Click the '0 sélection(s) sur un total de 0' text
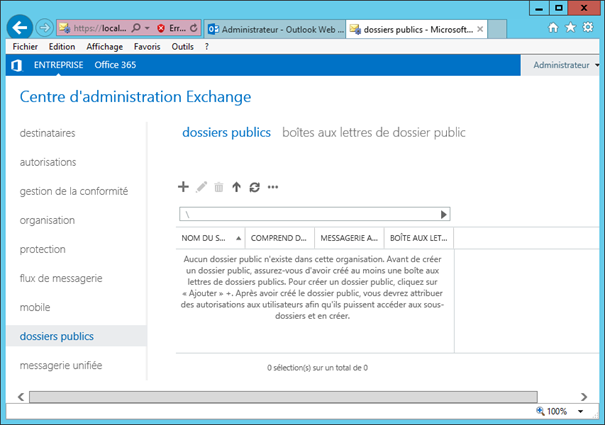This screenshot has width=605, height=425. coord(317,368)
